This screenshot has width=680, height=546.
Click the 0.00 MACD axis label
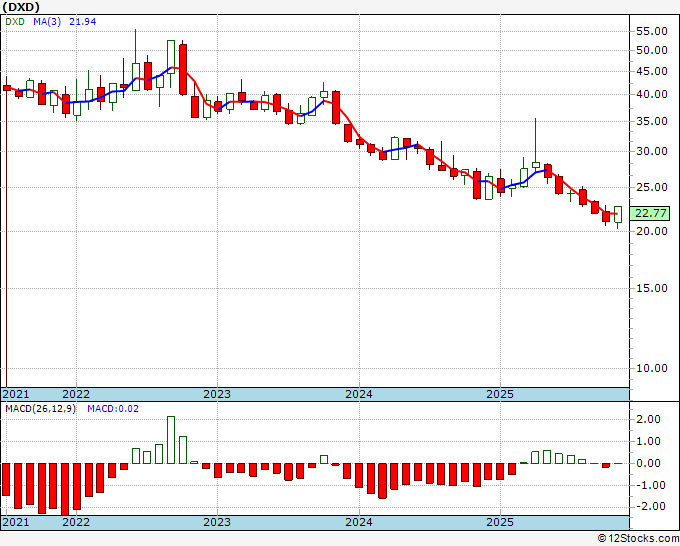(x=649, y=463)
